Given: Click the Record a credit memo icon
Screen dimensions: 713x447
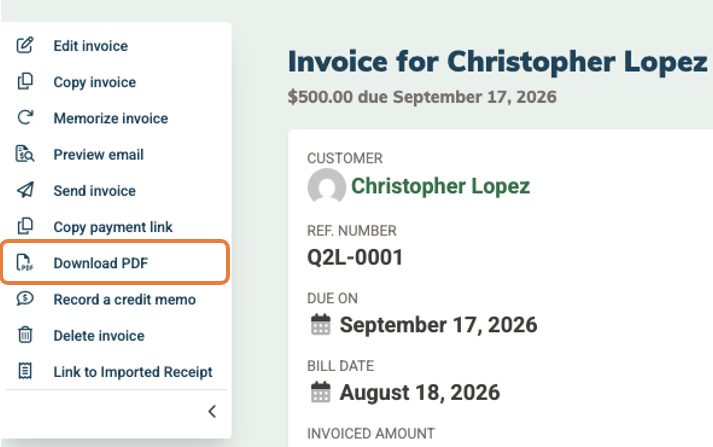Looking at the screenshot, I should click(25, 299).
